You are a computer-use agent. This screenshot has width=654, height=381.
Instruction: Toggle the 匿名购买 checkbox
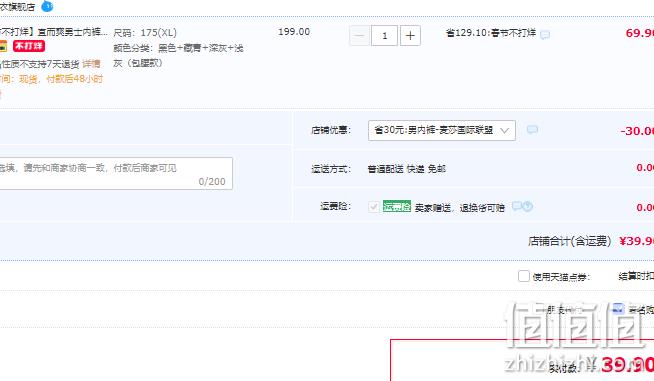coord(618,309)
